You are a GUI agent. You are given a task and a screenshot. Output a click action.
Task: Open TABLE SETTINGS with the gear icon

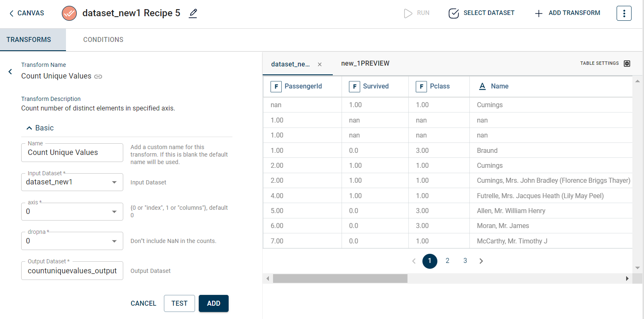(627, 63)
